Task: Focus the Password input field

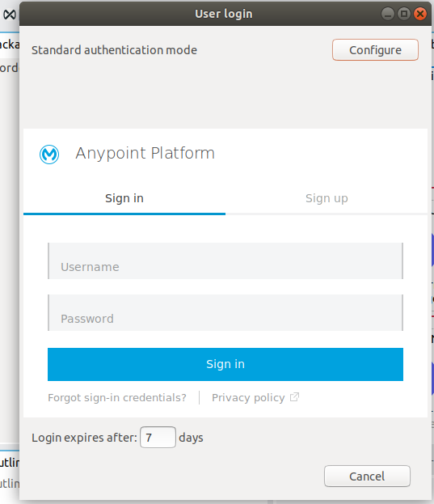Action: (225, 313)
